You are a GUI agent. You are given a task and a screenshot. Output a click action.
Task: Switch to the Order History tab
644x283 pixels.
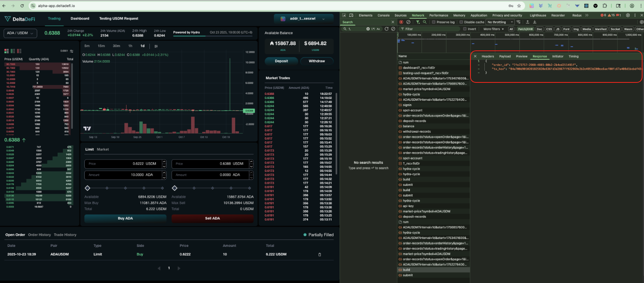pos(39,235)
